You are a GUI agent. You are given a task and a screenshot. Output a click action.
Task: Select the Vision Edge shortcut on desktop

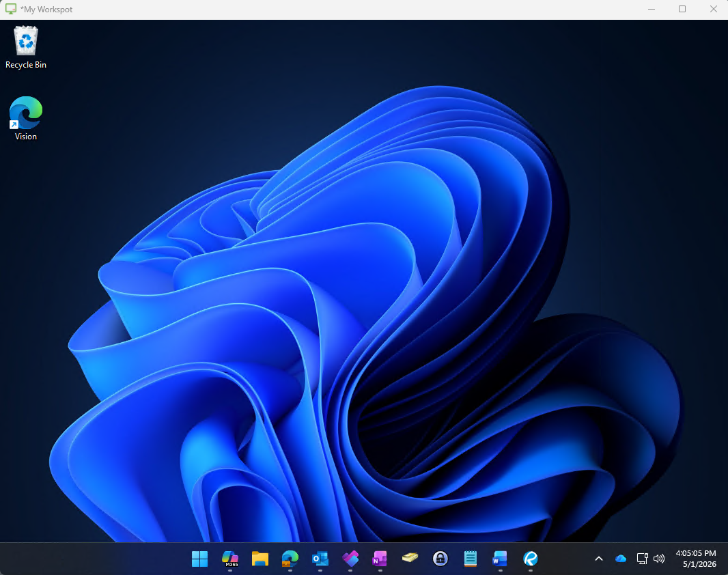coord(25,118)
